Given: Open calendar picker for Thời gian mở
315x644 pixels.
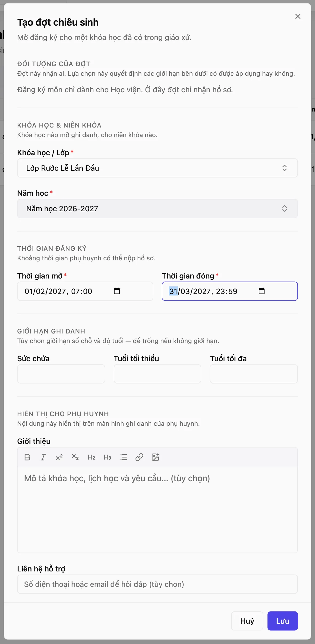Looking at the screenshot, I should click(x=117, y=291).
